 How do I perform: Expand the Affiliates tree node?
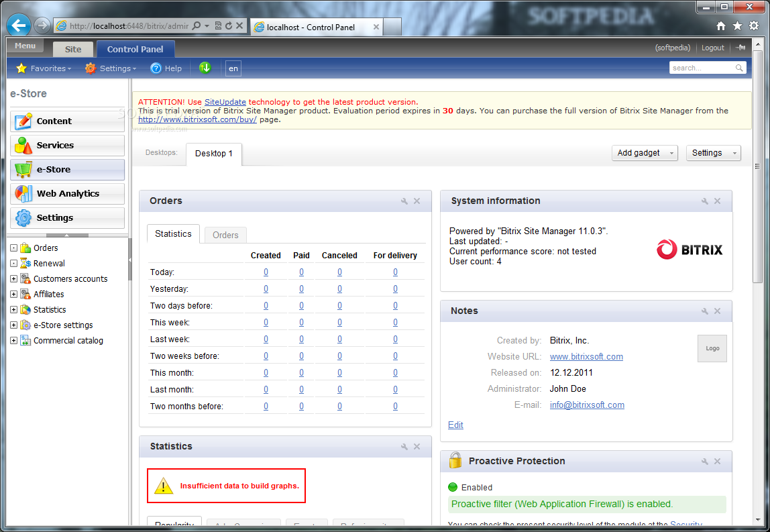click(x=13, y=295)
